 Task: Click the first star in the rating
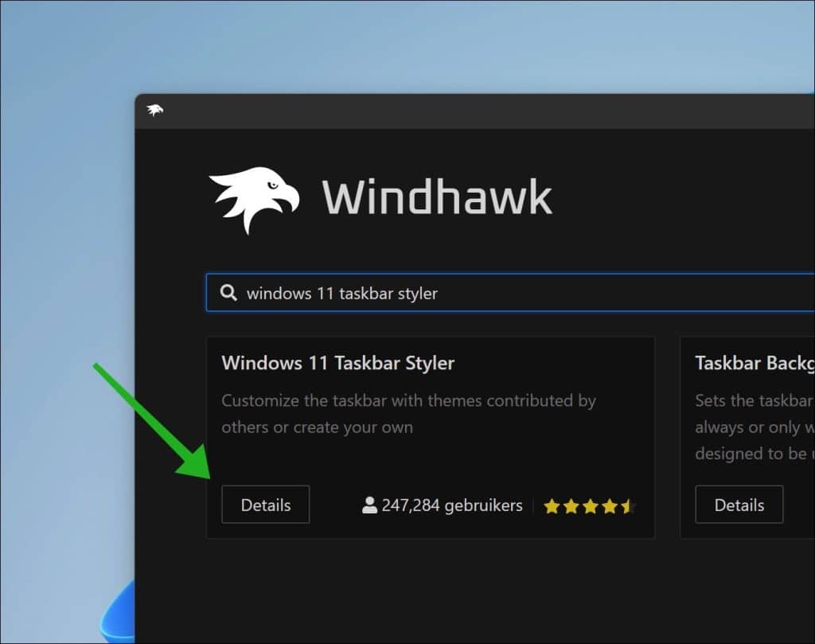coord(552,506)
